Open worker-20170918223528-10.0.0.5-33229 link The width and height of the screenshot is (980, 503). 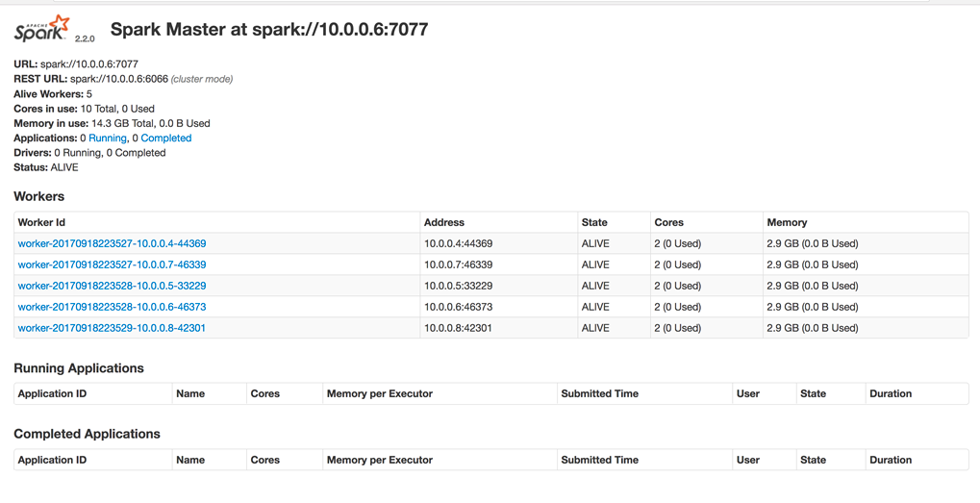(x=112, y=287)
